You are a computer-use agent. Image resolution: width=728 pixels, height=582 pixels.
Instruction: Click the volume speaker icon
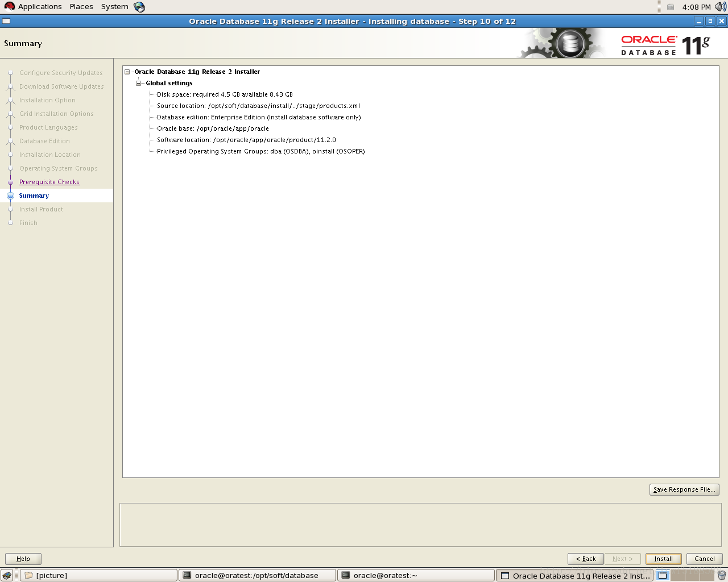[x=721, y=7]
